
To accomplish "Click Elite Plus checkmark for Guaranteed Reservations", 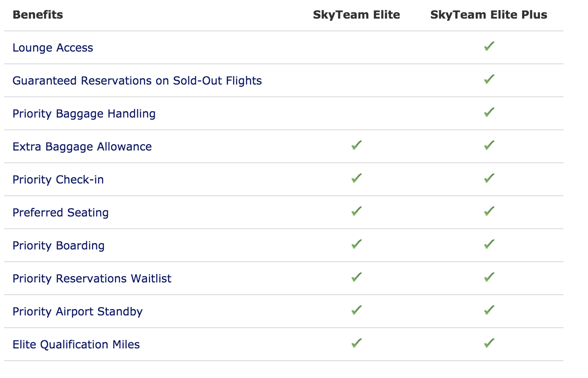I will tap(489, 79).
